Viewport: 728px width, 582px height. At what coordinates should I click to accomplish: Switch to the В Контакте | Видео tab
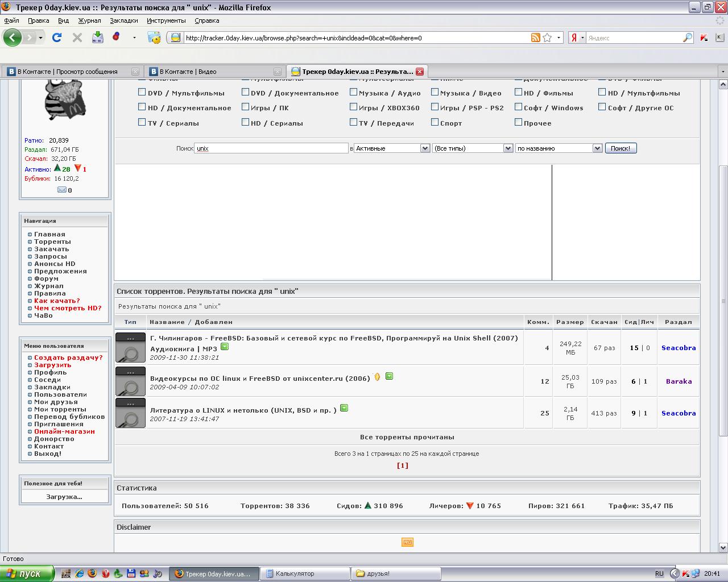coord(214,72)
